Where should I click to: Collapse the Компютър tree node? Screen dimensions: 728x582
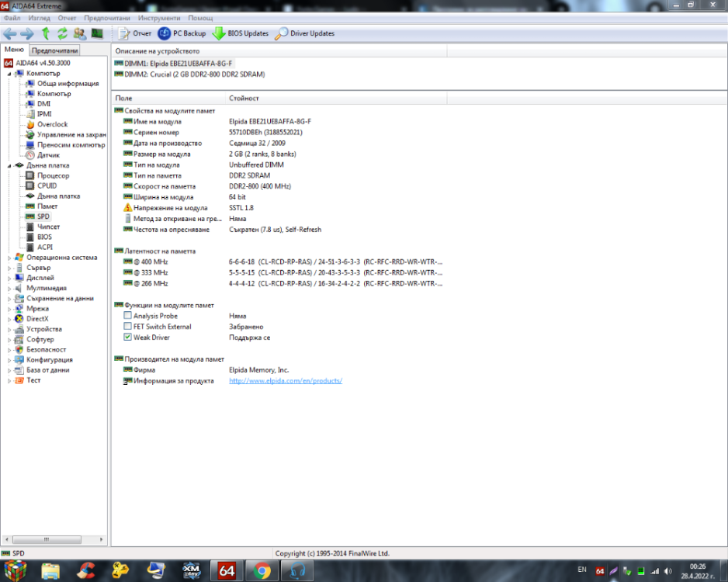(9, 73)
